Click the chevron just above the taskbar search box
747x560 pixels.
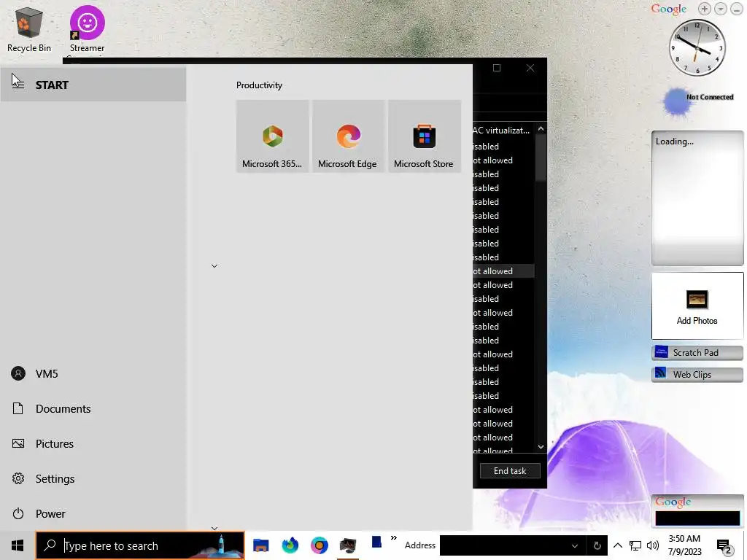pyautogui.click(x=214, y=528)
